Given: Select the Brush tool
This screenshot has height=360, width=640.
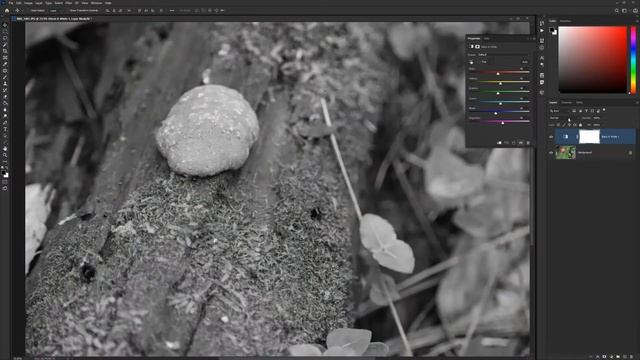Looking at the screenshot, I should pos(5,77).
